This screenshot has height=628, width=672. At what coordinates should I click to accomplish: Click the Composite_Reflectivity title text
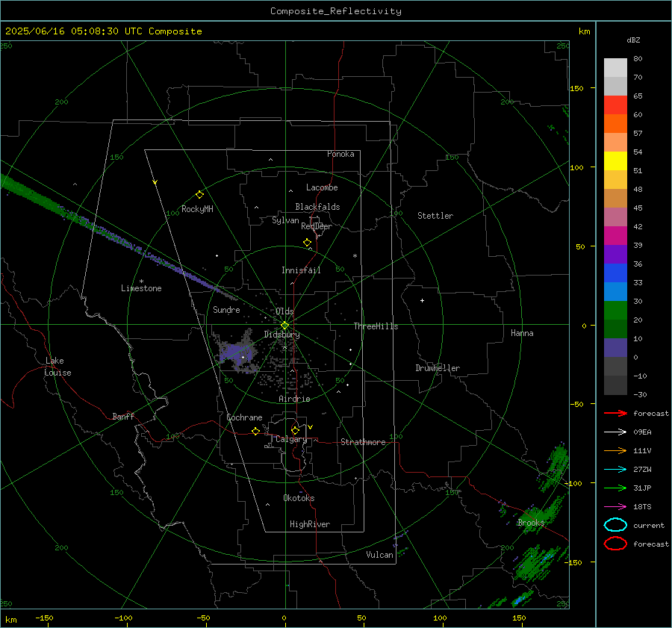pos(335,11)
